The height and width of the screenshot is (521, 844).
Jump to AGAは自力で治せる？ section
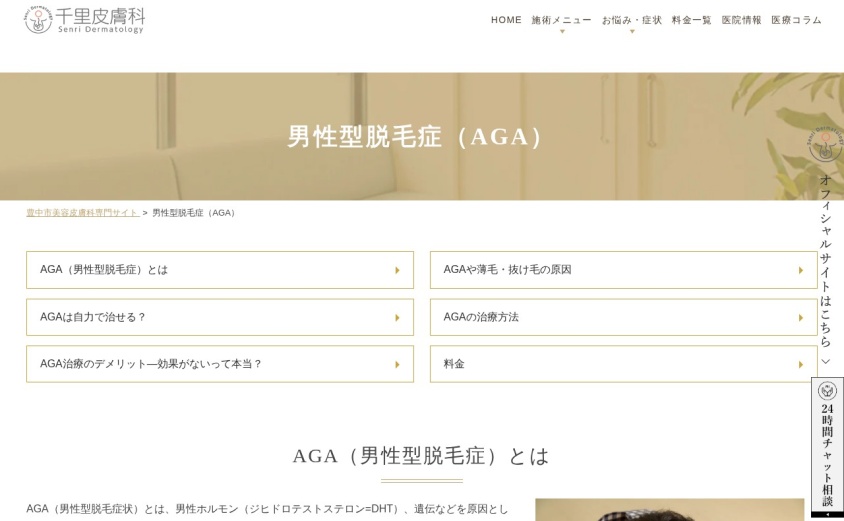(x=220, y=317)
